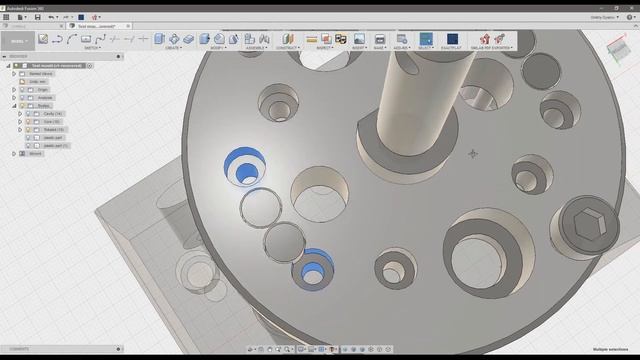640x360 pixels.
Task: Click the Insert image icon
Action: point(359,39)
